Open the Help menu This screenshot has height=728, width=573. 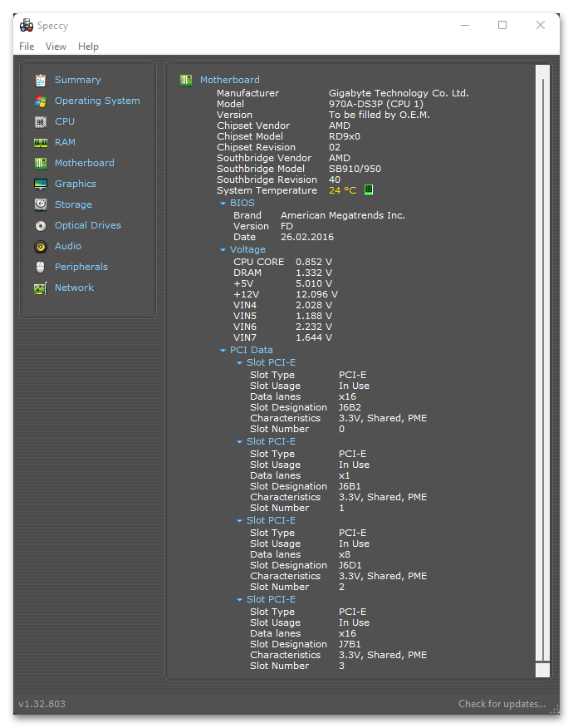88,47
